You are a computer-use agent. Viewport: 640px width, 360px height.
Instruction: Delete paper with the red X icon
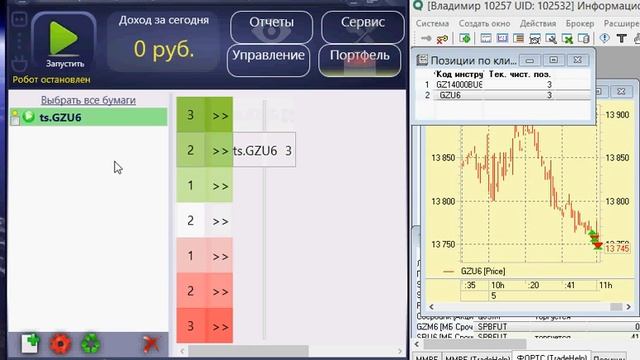[x=151, y=344]
